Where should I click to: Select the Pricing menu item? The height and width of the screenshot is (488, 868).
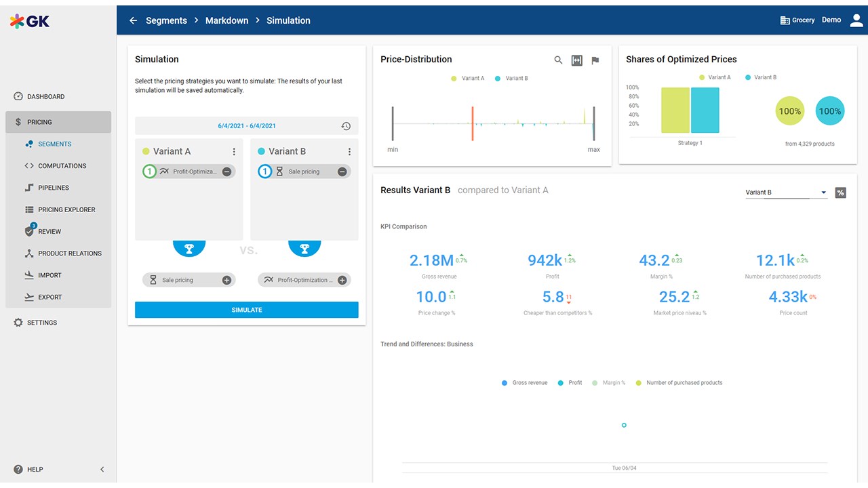(58, 122)
